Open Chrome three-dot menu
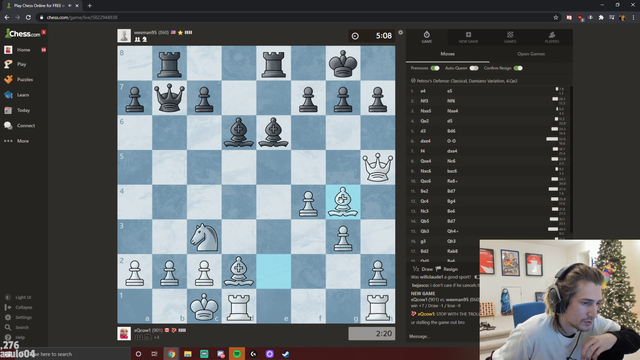The width and height of the screenshot is (640, 360). [633, 18]
